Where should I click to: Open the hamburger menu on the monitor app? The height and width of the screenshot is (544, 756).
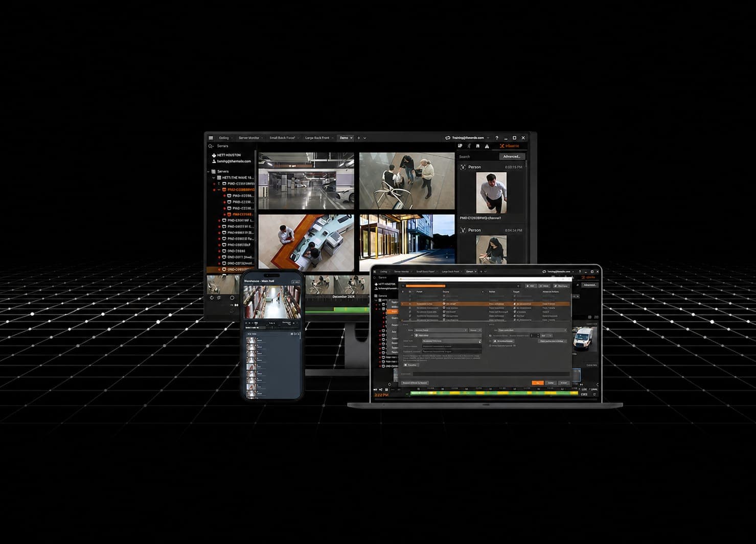pyautogui.click(x=211, y=138)
